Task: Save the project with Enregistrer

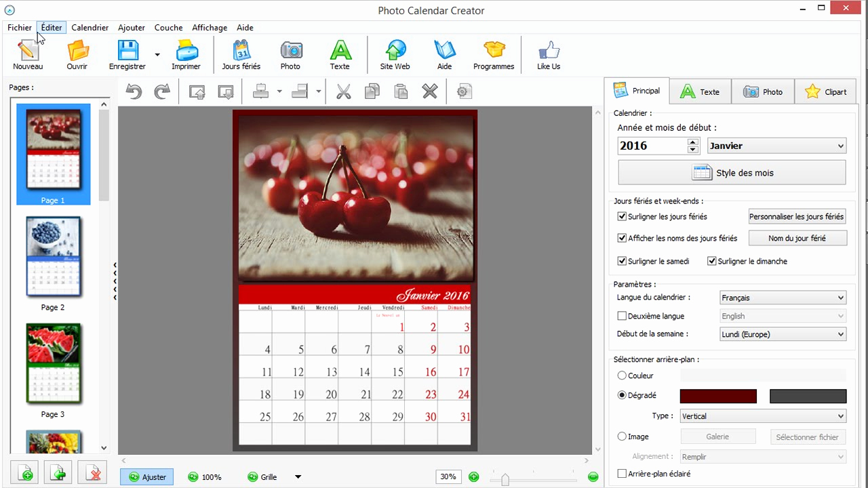Action: tap(127, 55)
